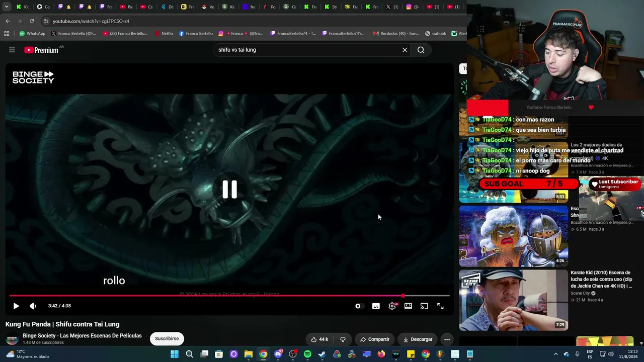
Task: Mute the video volume speaker icon
Action: (x=33, y=306)
